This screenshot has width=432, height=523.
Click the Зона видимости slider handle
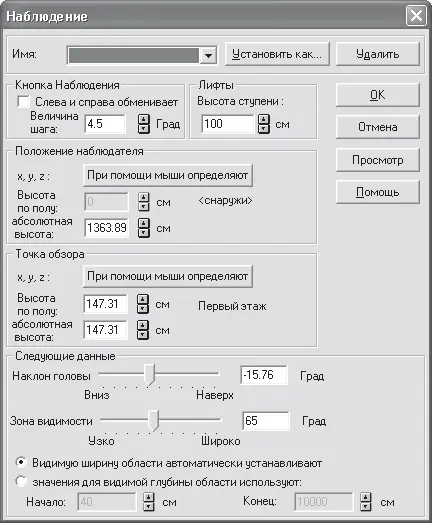click(153, 421)
